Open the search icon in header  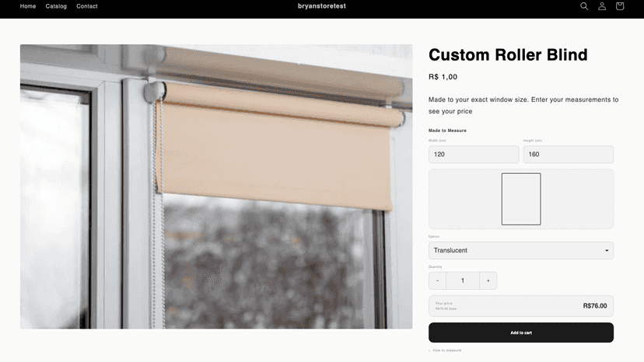pyautogui.click(x=584, y=6)
